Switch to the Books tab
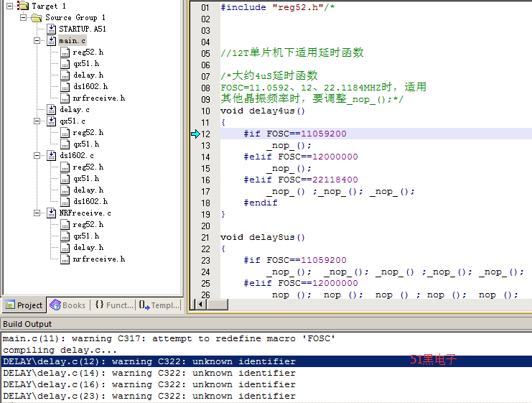This screenshot has width=532, height=403. (67, 305)
